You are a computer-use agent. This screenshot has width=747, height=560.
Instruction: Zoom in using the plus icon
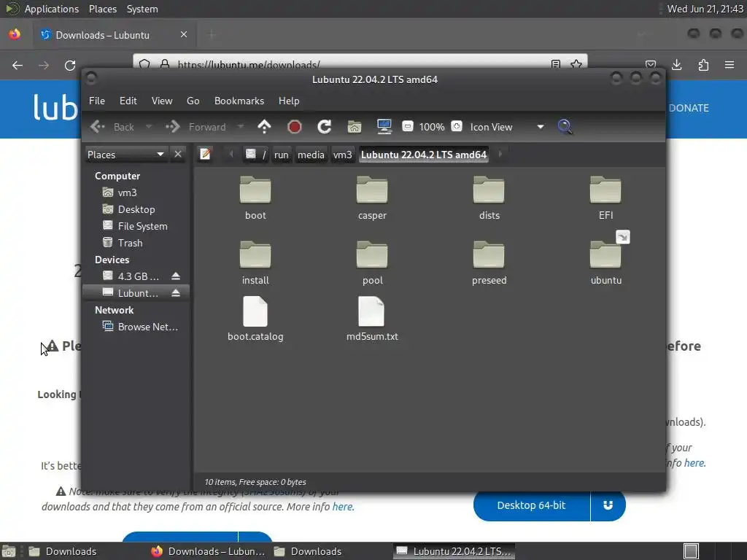coord(457,126)
